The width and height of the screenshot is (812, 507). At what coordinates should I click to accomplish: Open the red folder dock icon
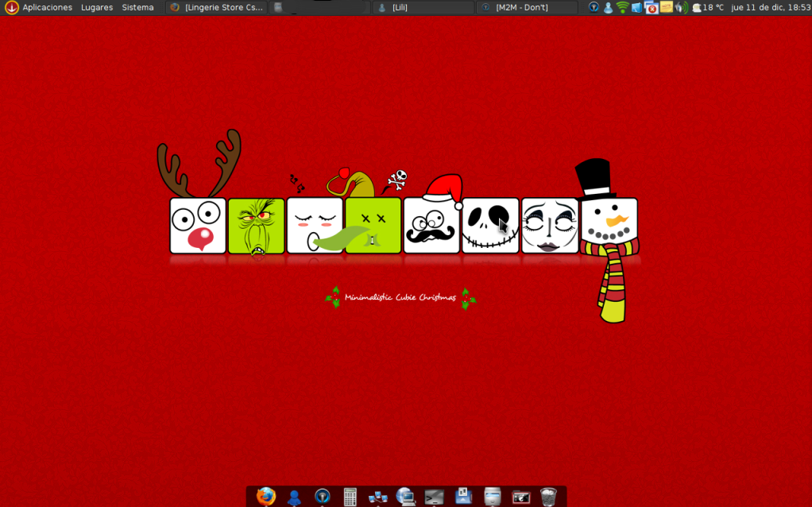(521, 497)
